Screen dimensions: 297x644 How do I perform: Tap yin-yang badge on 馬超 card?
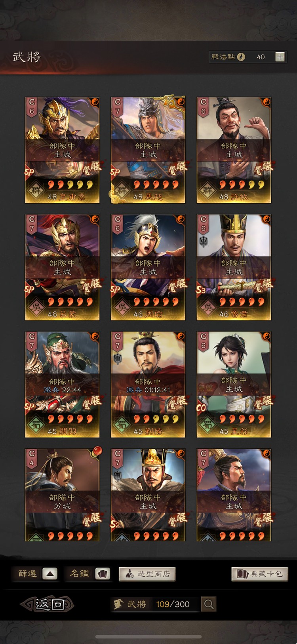click(x=181, y=102)
